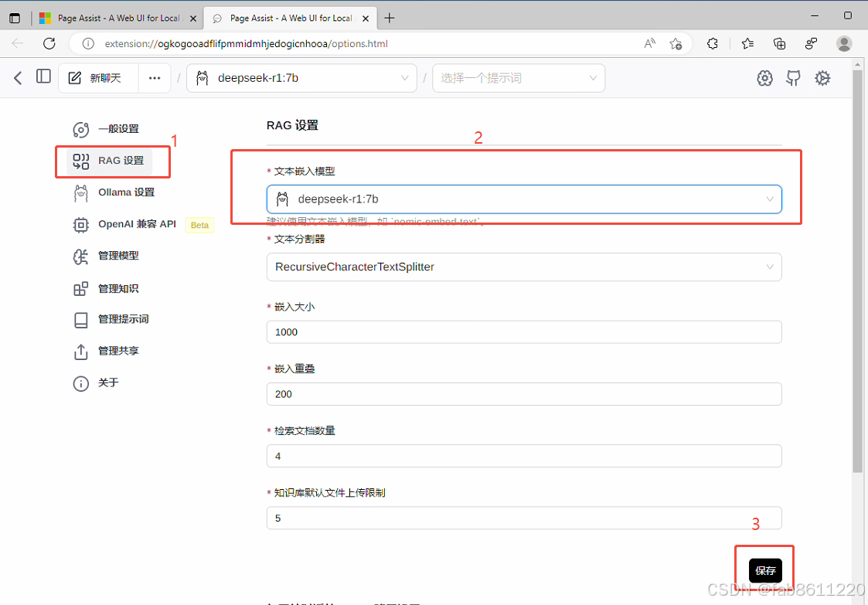
Task: Open the 文本分割器 RecursiveCharacterTextSplitter dropdown
Action: pos(524,267)
